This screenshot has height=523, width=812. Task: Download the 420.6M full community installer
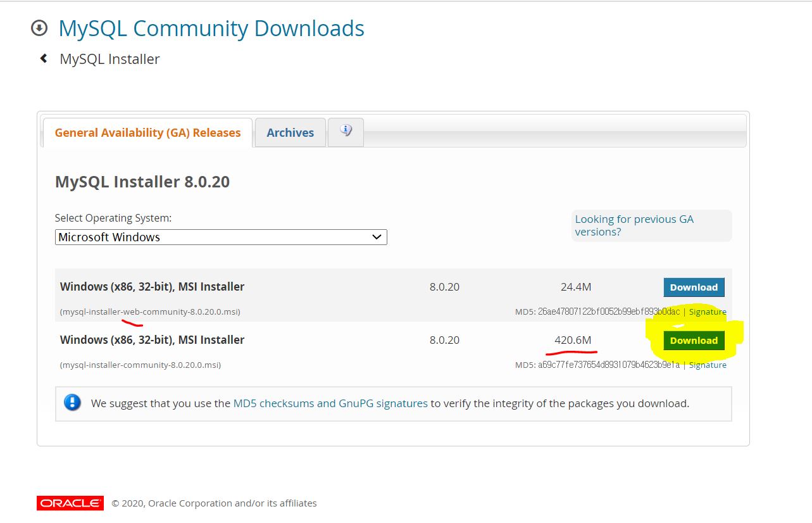pos(694,340)
